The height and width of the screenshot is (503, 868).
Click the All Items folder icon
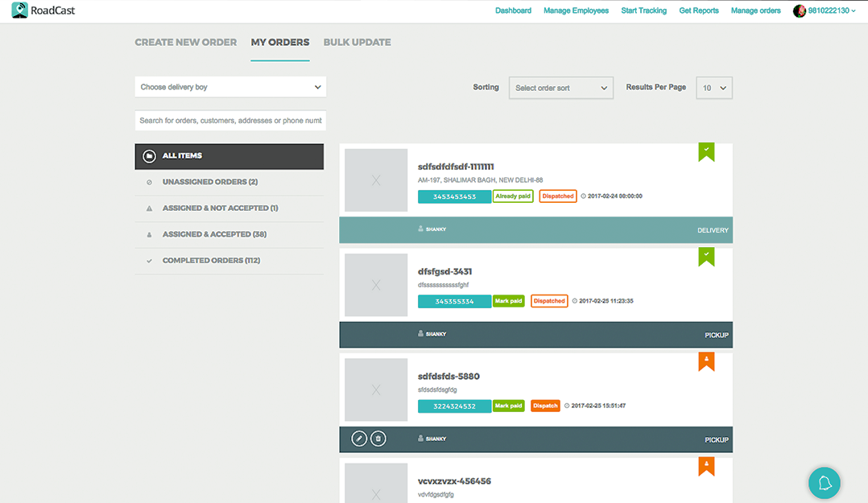(149, 156)
